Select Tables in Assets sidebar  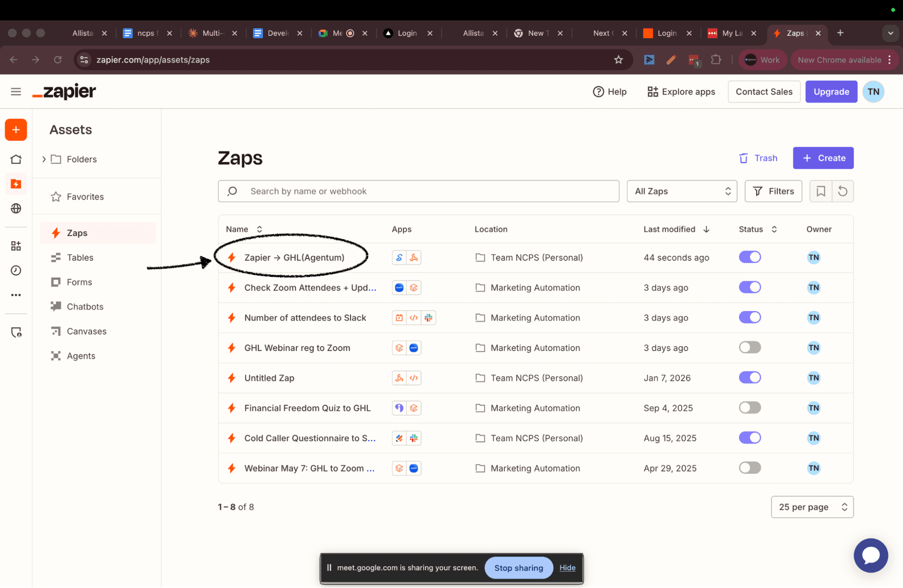pyautogui.click(x=80, y=258)
